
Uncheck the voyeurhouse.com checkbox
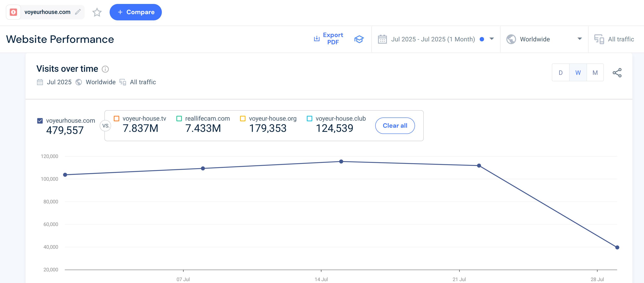pyautogui.click(x=40, y=121)
